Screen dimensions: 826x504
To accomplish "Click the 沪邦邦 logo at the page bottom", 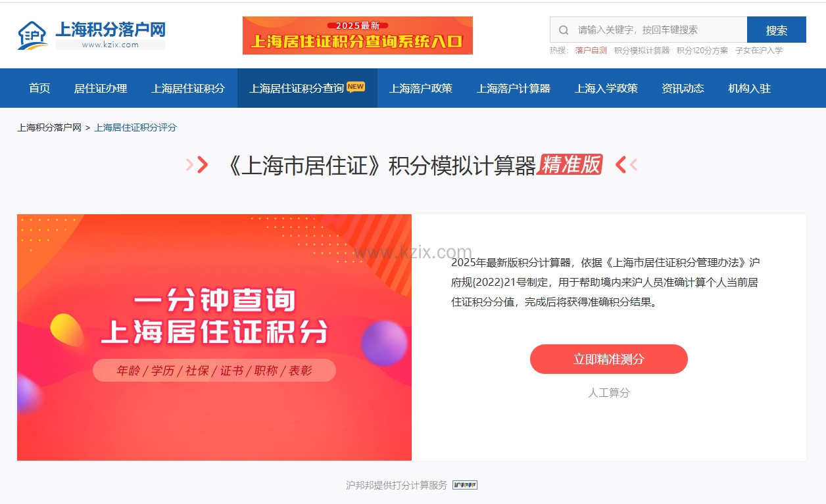I will point(465,485).
